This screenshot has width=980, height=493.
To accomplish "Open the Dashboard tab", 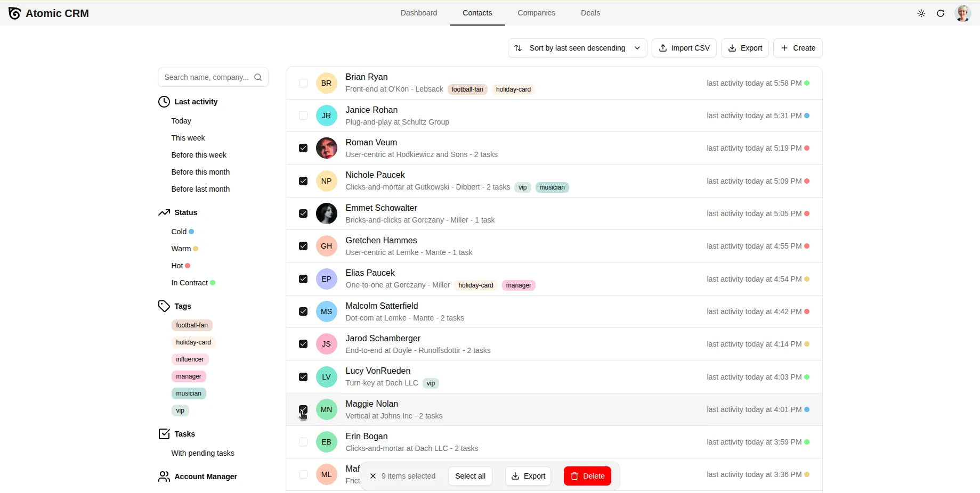I will [418, 13].
